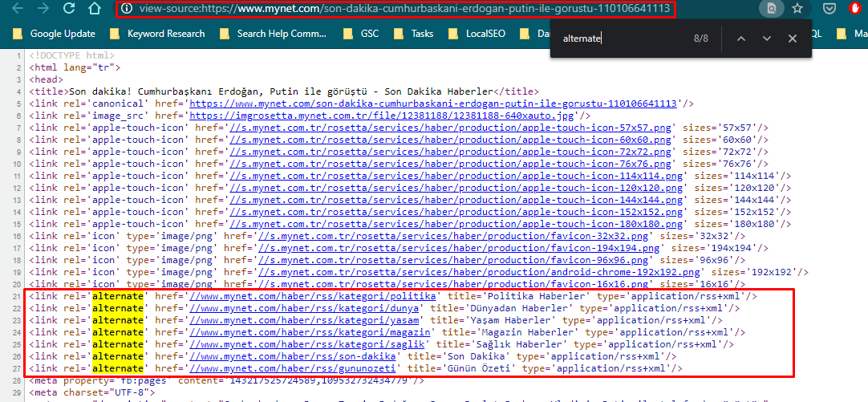View site information via the circled i icon
This screenshot has height=402, width=868.
coord(128,8)
